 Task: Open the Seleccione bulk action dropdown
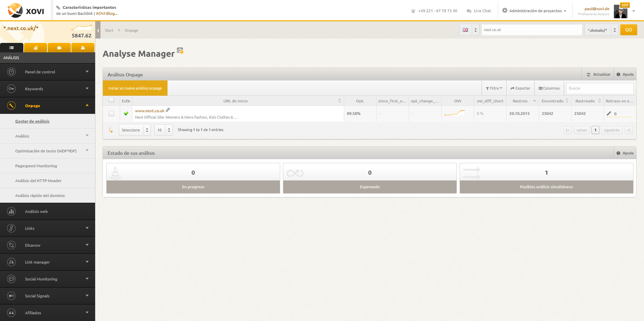(135, 130)
